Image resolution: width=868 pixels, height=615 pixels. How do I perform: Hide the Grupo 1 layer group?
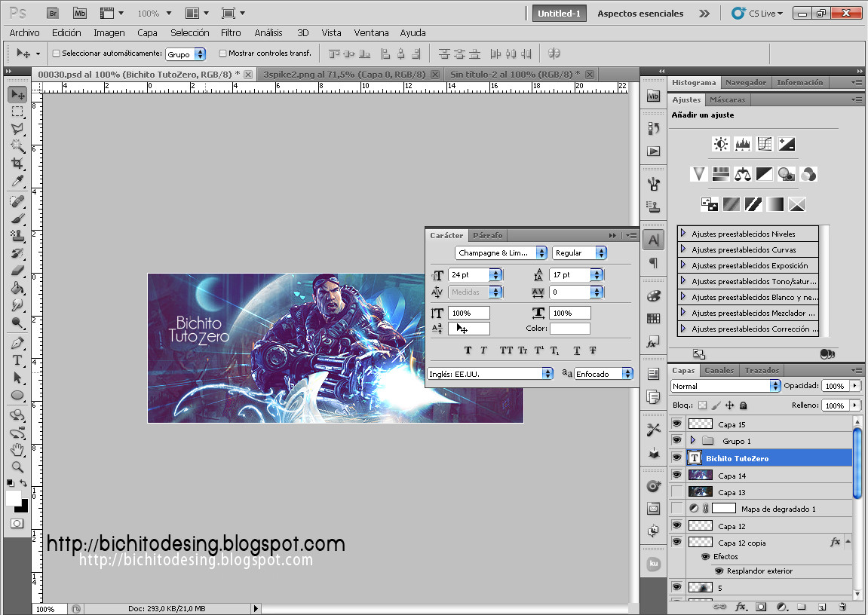[676, 440]
